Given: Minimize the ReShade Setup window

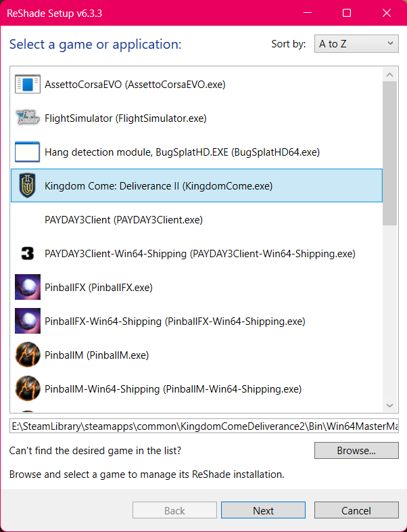Looking at the screenshot, I should pyautogui.click(x=308, y=13).
